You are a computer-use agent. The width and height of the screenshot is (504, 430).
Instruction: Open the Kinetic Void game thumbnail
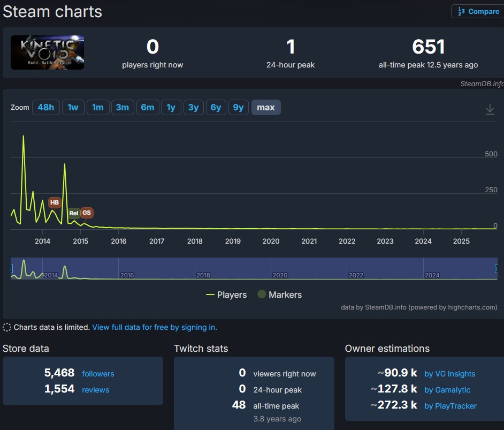[47, 52]
